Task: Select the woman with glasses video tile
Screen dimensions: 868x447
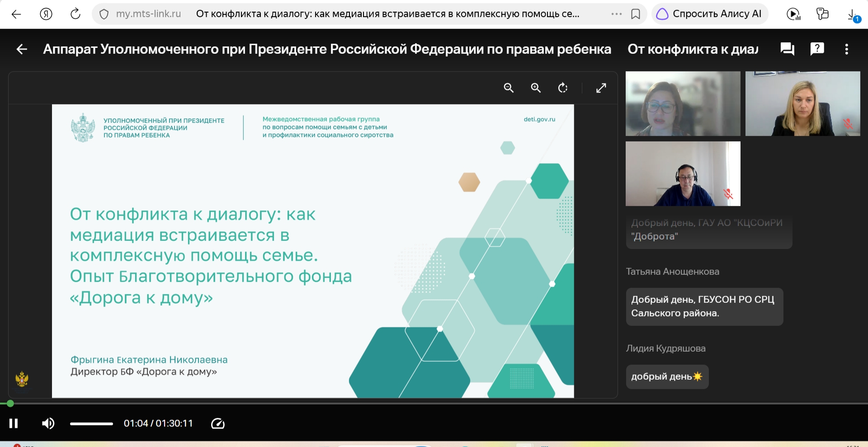Action: pos(683,104)
